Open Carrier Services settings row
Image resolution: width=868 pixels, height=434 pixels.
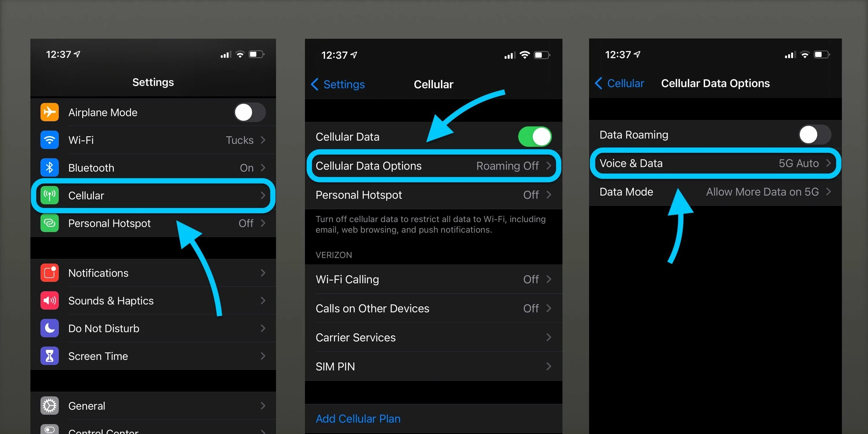click(426, 336)
